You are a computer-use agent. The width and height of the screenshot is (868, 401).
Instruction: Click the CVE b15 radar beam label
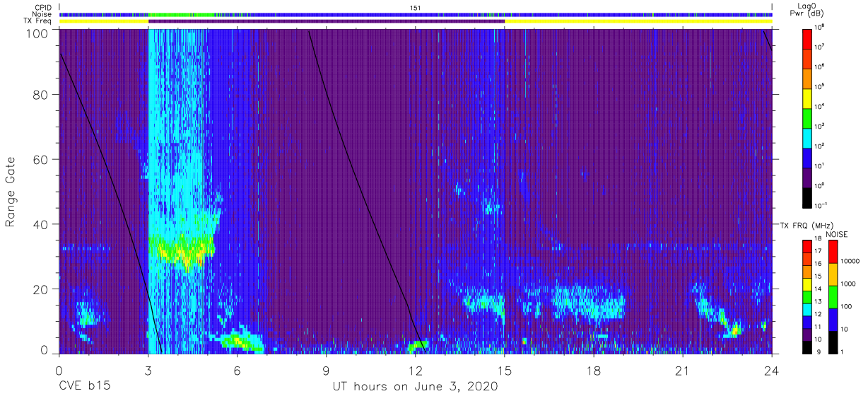pos(84,387)
